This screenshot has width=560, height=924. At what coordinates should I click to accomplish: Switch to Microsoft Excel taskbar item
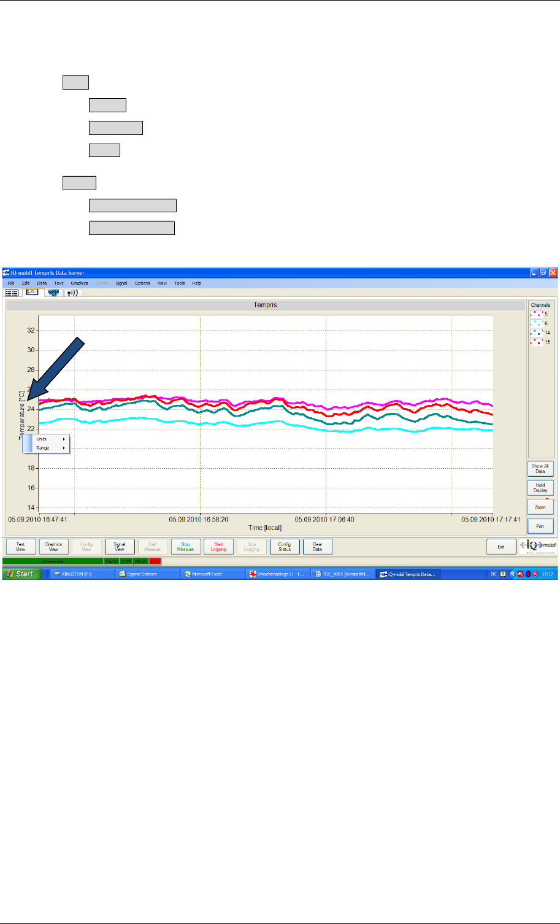[212, 574]
